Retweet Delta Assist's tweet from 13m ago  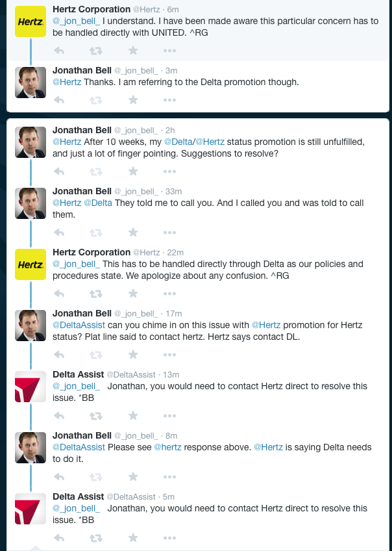point(95,415)
